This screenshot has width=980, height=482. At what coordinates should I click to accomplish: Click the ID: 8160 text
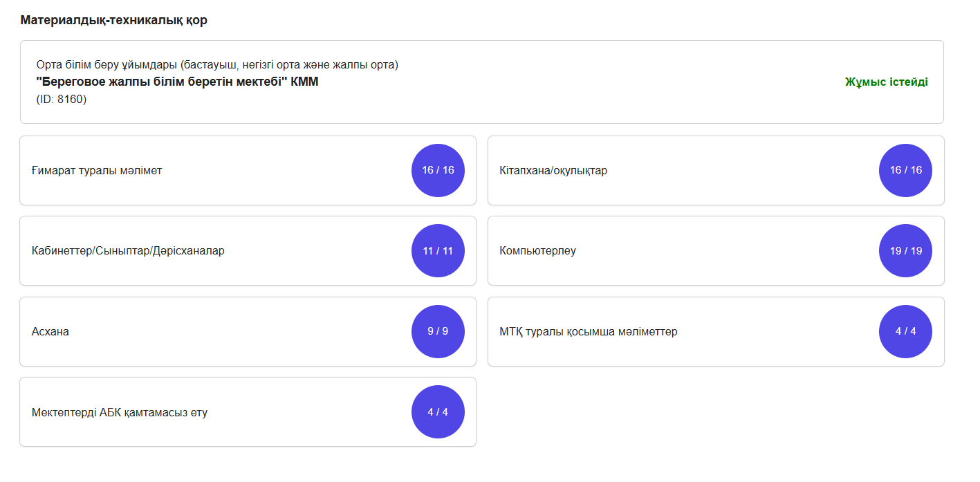click(61, 99)
